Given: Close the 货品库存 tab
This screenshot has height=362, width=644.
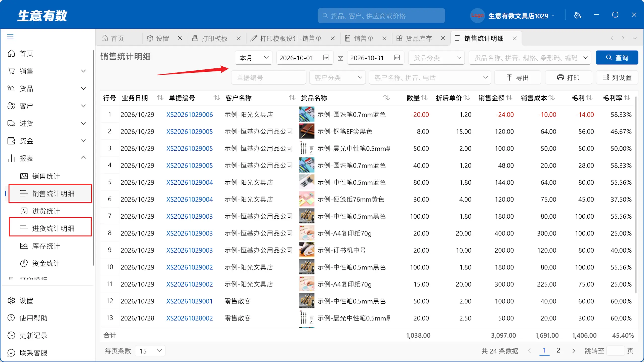Looking at the screenshot, I should click(x=443, y=38).
